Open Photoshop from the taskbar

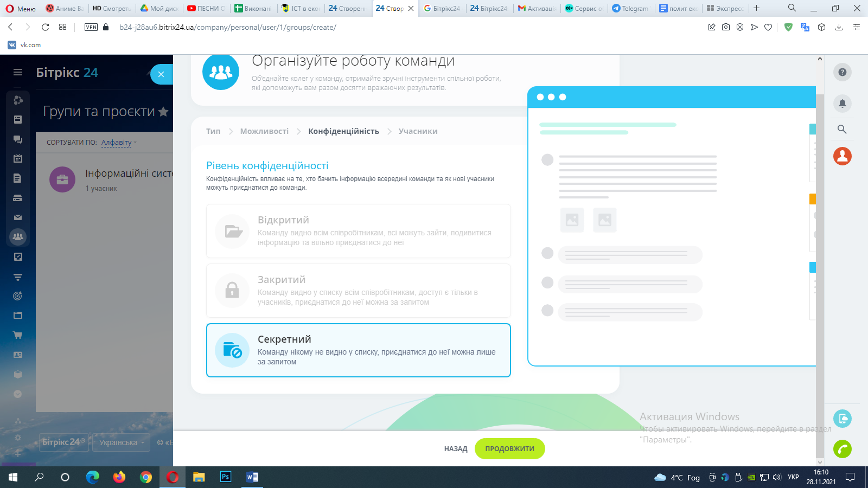tap(226, 477)
